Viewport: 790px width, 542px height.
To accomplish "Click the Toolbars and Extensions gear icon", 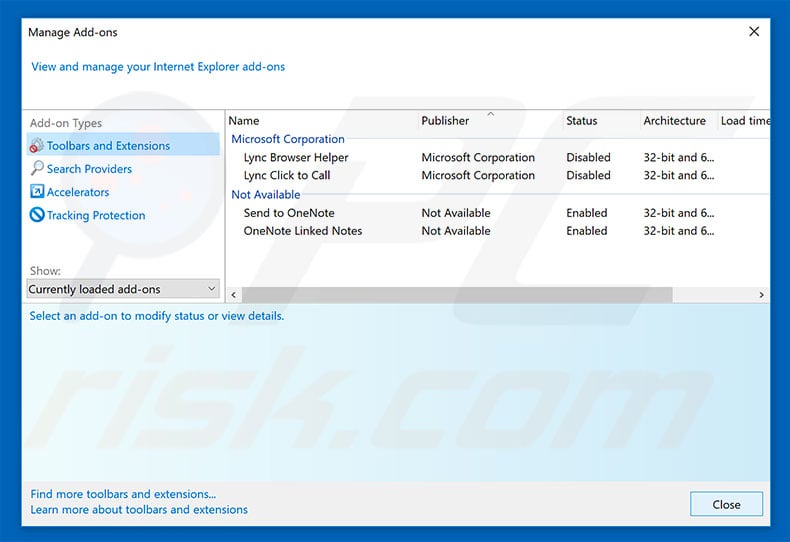I will tap(37, 146).
